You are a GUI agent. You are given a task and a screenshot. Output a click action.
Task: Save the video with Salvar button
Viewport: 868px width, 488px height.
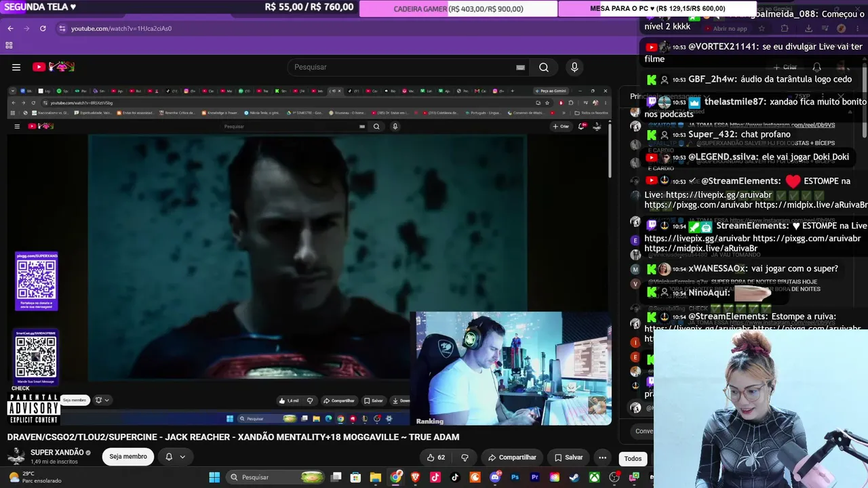pyautogui.click(x=568, y=457)
